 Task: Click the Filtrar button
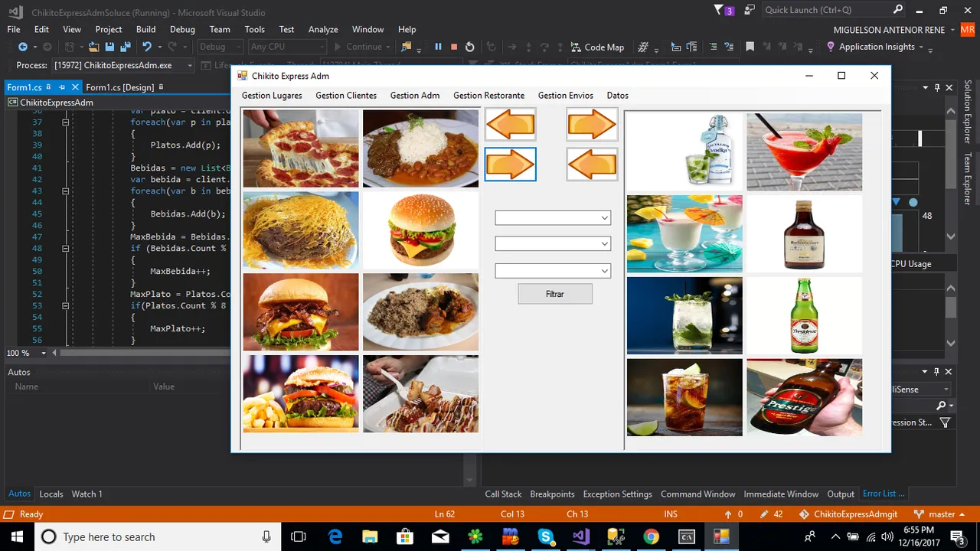(x=555, y=294)
